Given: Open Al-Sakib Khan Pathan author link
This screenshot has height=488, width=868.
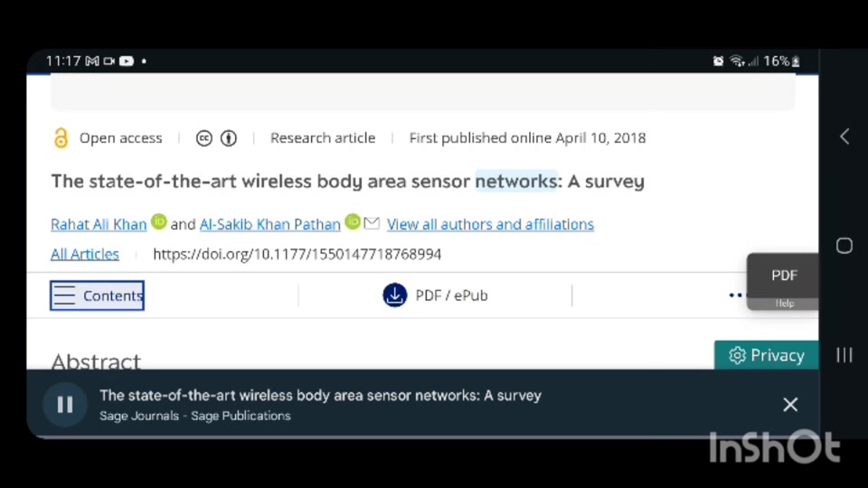Looking at the screenshot, I should 269,224.
